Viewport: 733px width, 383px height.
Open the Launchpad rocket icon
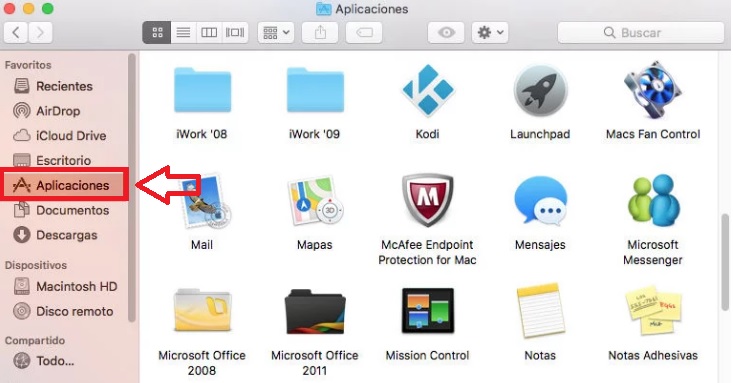point(540,90)
